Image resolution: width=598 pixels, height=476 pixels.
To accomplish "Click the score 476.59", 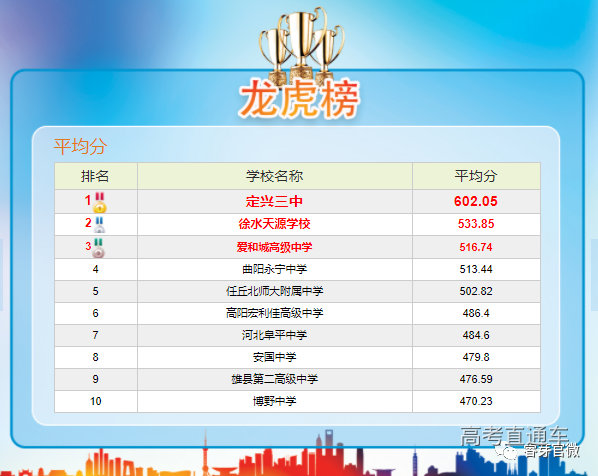I will tap(476, 380).
